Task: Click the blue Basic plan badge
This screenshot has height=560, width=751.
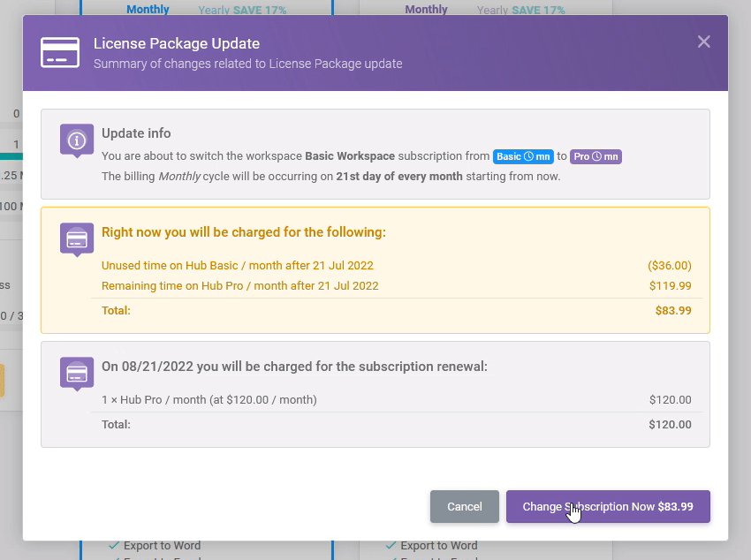Action: tap(523, 156)
